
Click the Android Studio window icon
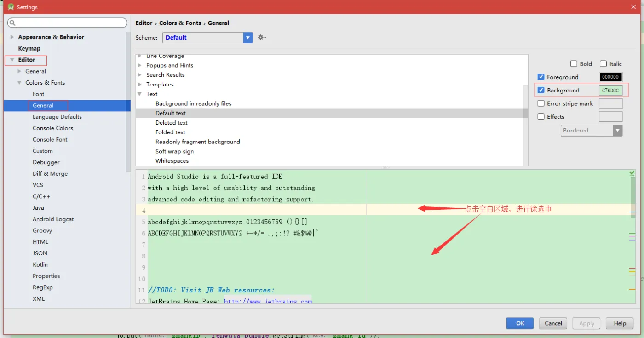pos(11,7)
